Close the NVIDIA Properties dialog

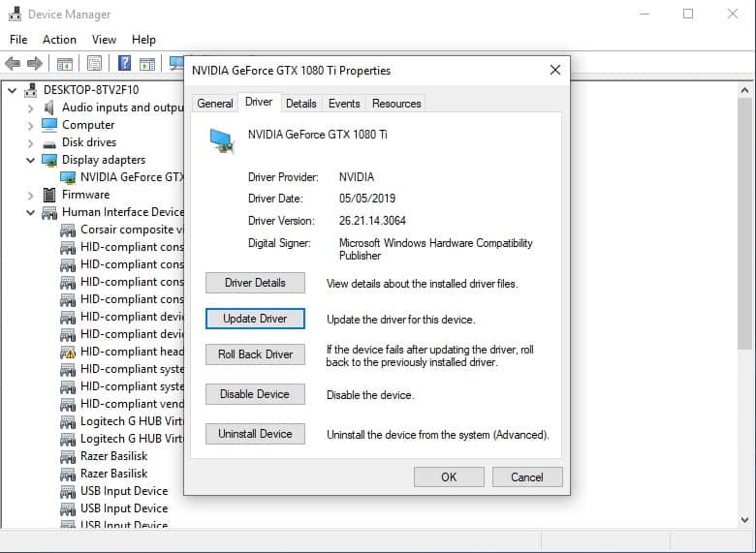click(x=555, y=71)
